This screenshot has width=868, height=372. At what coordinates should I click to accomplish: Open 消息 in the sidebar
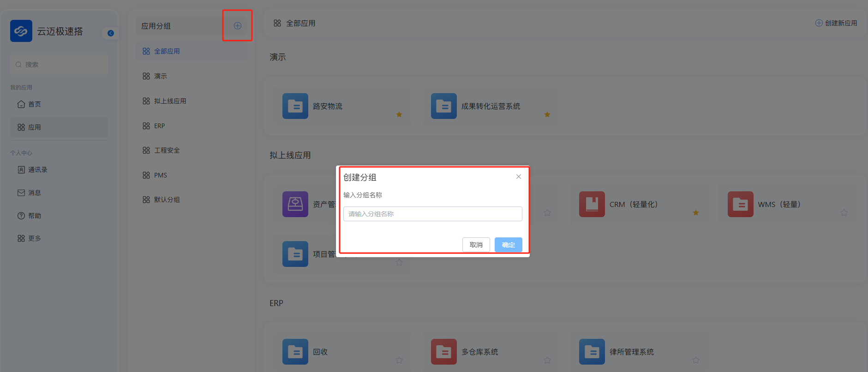[34, 193]
